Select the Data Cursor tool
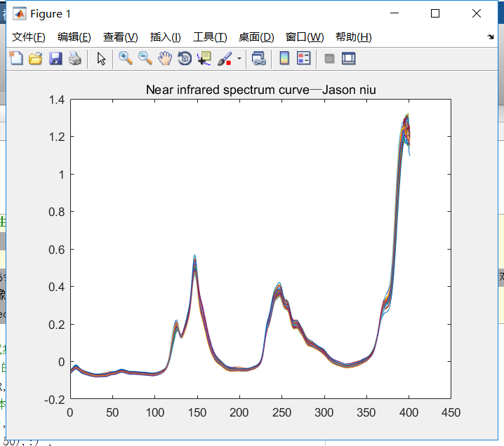This screenshot has height=446, width=504. point(204,59)
